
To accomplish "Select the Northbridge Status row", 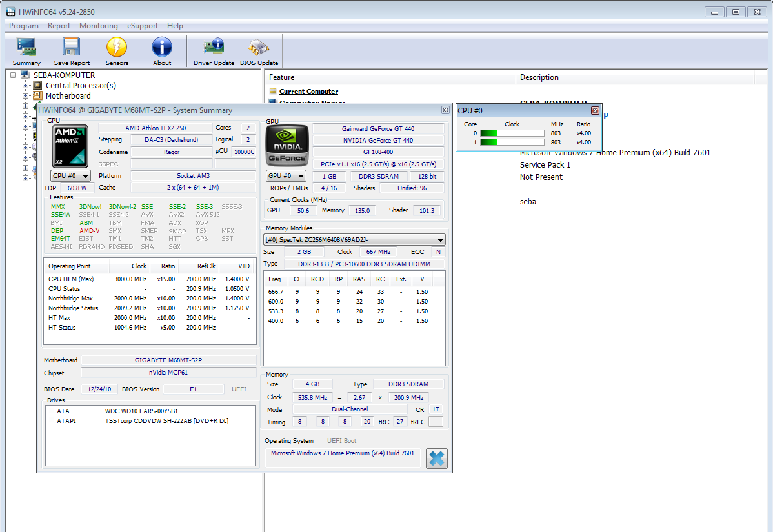I will pyautogui.click(x=149, y=308).
